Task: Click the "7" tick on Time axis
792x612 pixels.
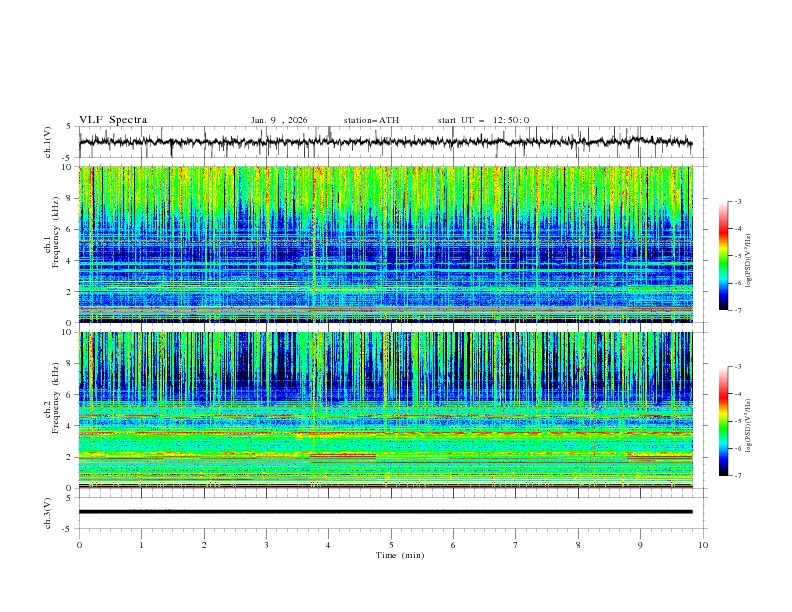Action: pos(516,545)
